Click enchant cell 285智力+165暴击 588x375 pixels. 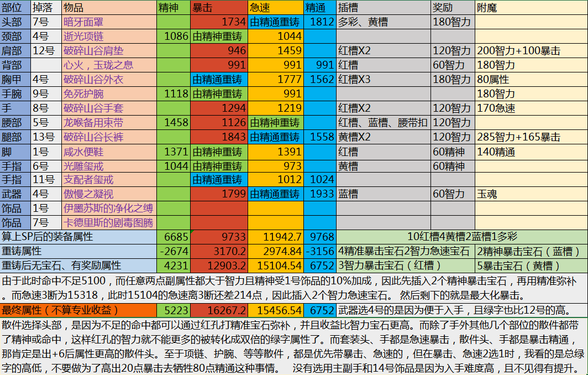pos(532,137)
